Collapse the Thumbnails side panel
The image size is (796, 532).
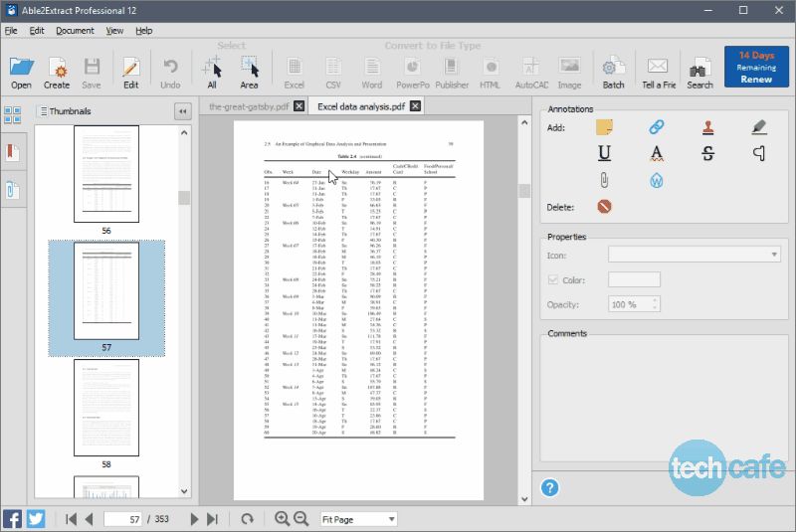(182, 111)
